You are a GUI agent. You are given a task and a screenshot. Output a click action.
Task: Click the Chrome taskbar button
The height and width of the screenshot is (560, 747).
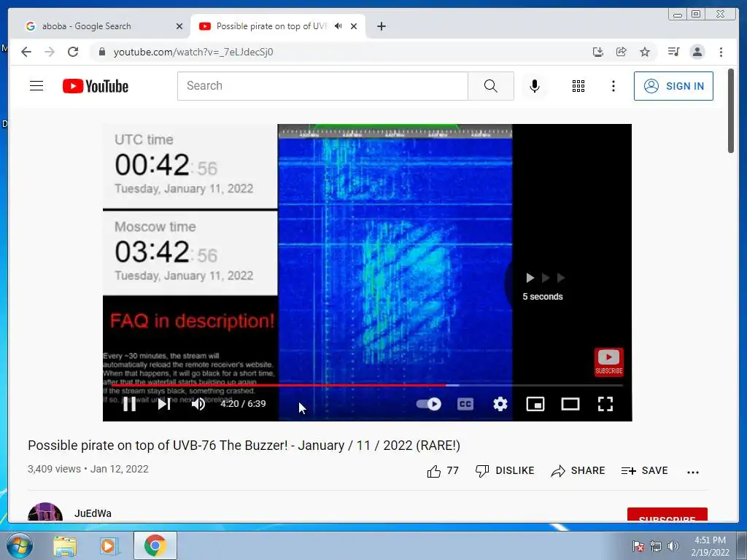point(155,545)
